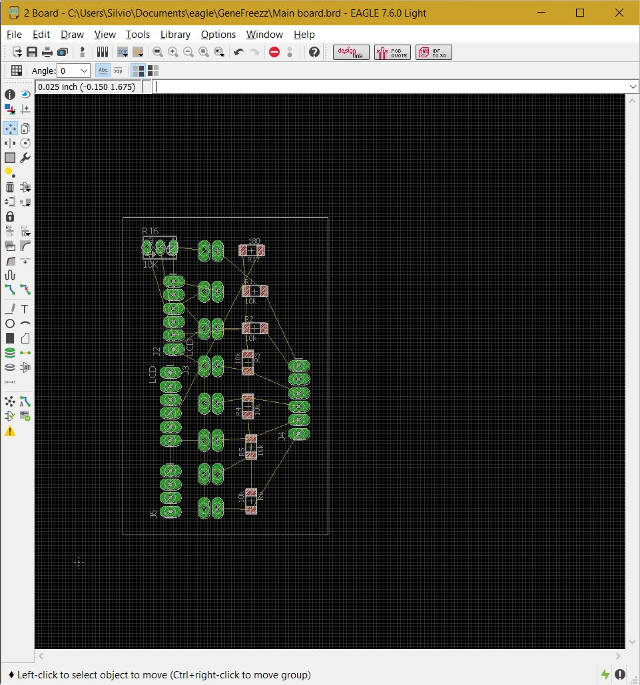Open the Help menu

304,35
